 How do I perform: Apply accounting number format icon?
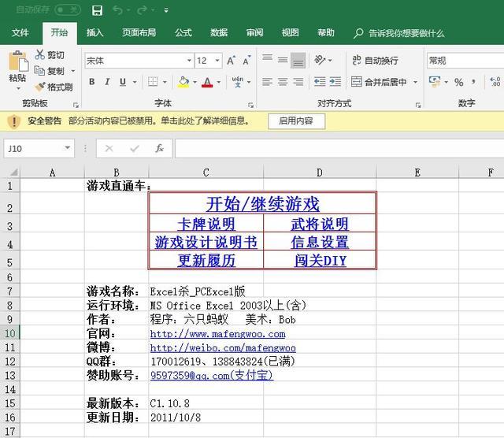point(435,82)
